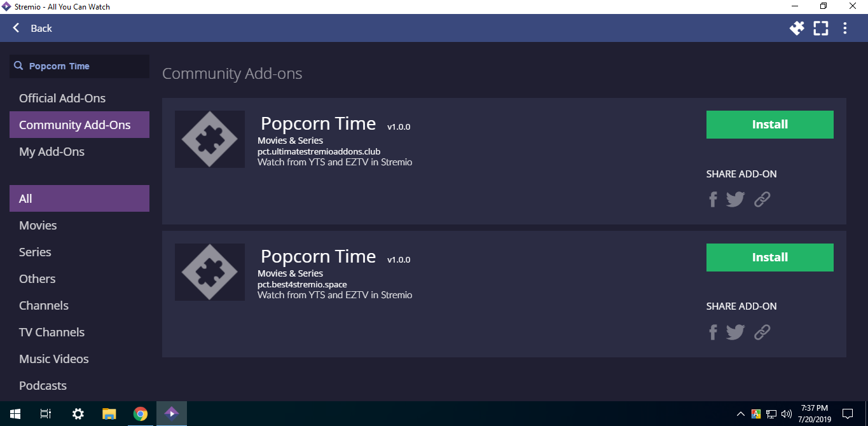
Task: Share first Popcorn Time add-on on Facebook
Action: [x=713, y=200]
